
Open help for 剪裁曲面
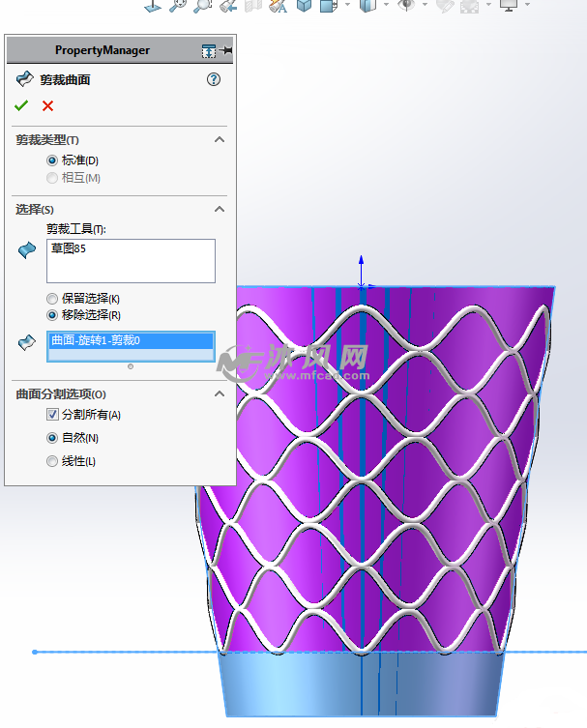(213, 79)
